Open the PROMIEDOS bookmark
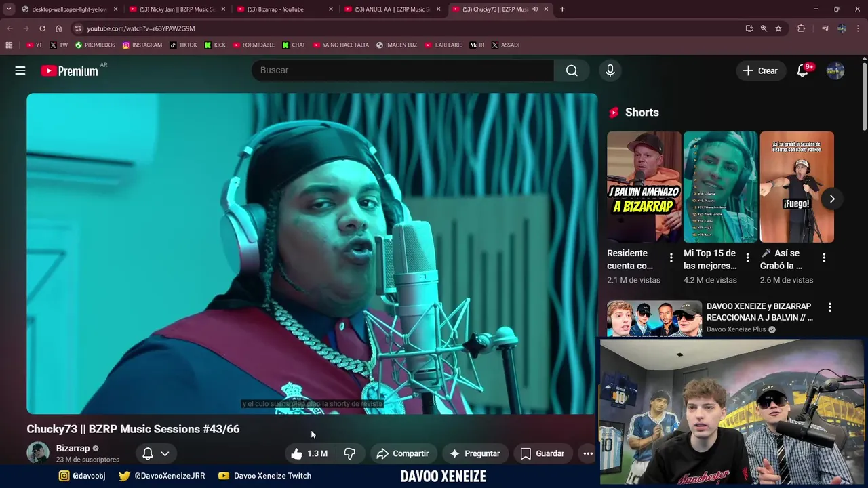This screenshot has width=868, height=488. point(95,45)
